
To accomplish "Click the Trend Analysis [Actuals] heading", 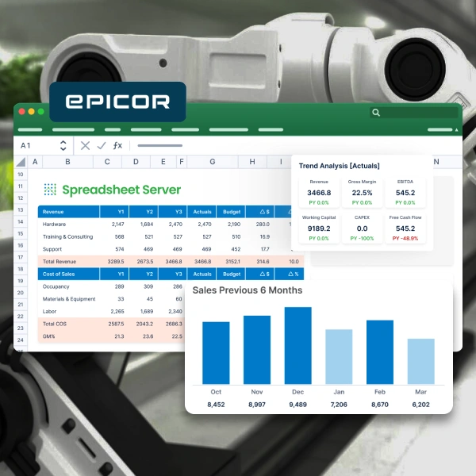I will point(339,166).
